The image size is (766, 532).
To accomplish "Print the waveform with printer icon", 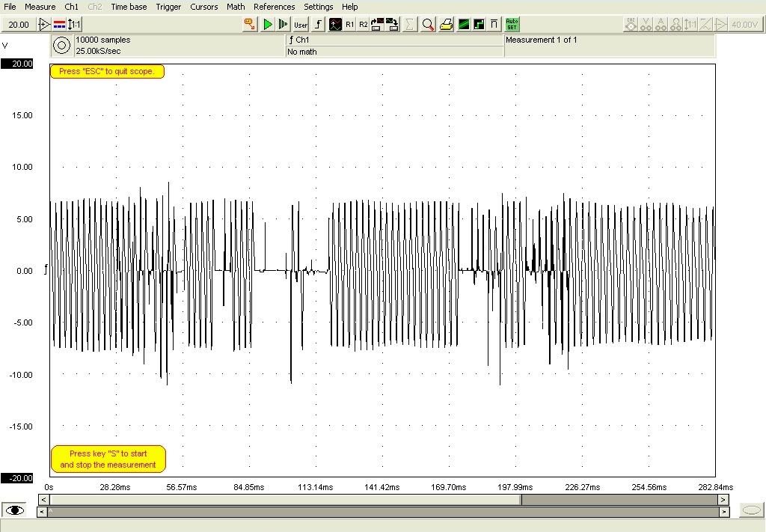I will click(446, 25).
